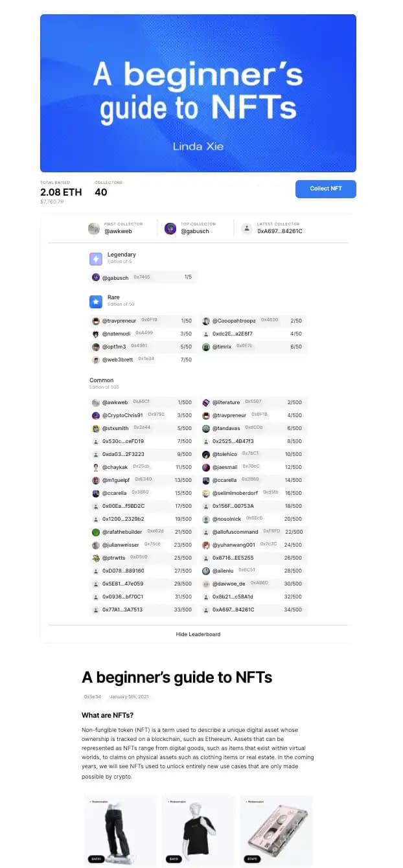The width and height of the screenshot is (403, 868).
Task: Click the Legendary edition lightning icon
Action: (x=96, y=259)
